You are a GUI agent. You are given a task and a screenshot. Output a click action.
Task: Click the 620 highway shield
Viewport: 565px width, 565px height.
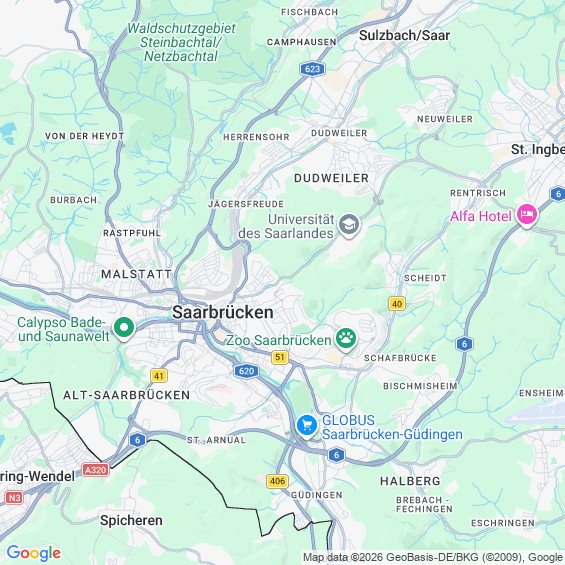point(246,371)
